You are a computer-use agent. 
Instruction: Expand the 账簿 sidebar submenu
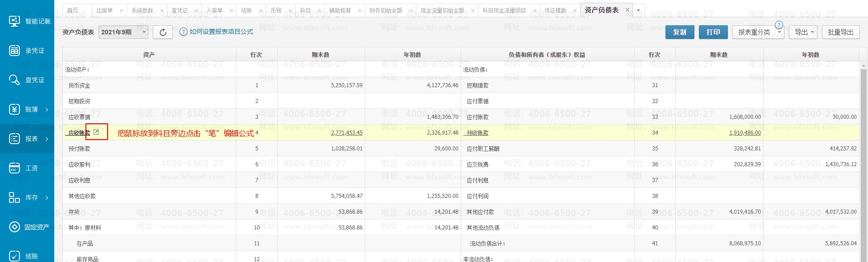pos(47,109)
